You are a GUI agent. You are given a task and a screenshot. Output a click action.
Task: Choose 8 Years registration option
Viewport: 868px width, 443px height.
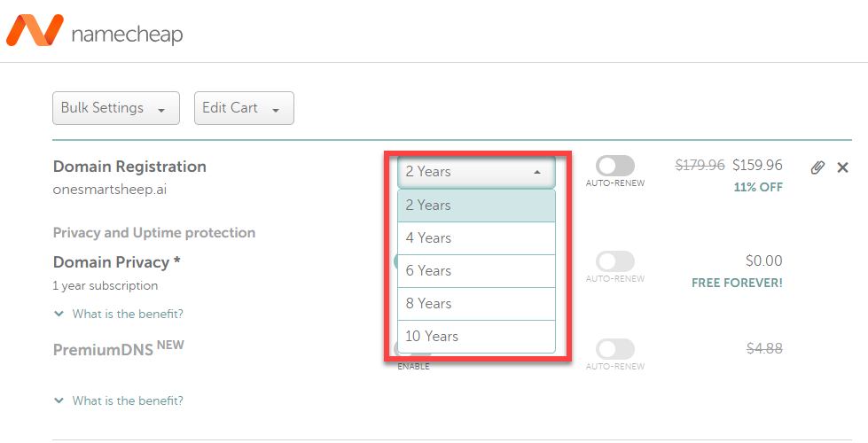[x=476, y=304]
